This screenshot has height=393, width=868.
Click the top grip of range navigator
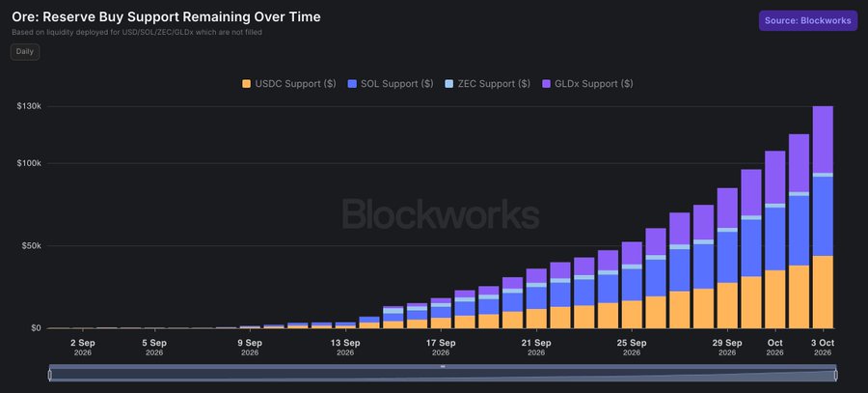point(443,366)
